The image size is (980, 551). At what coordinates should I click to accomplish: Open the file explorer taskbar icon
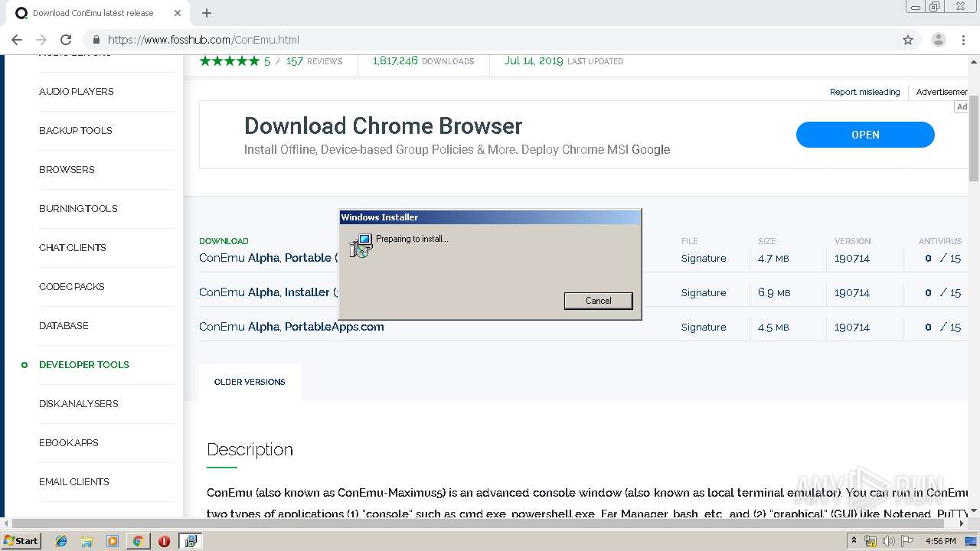pos(87,541)
